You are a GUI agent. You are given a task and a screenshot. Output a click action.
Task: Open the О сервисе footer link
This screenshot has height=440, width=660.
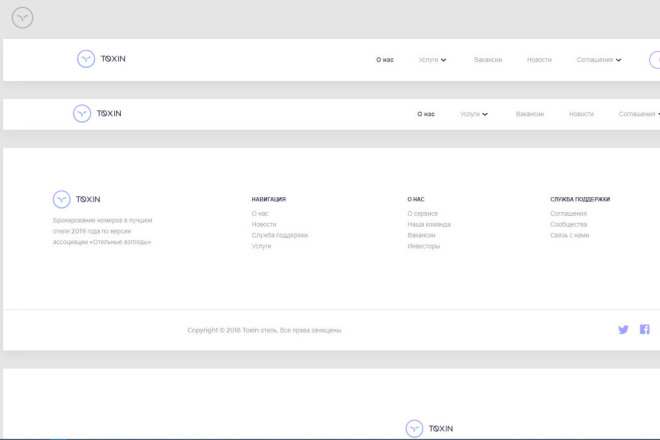423,213
